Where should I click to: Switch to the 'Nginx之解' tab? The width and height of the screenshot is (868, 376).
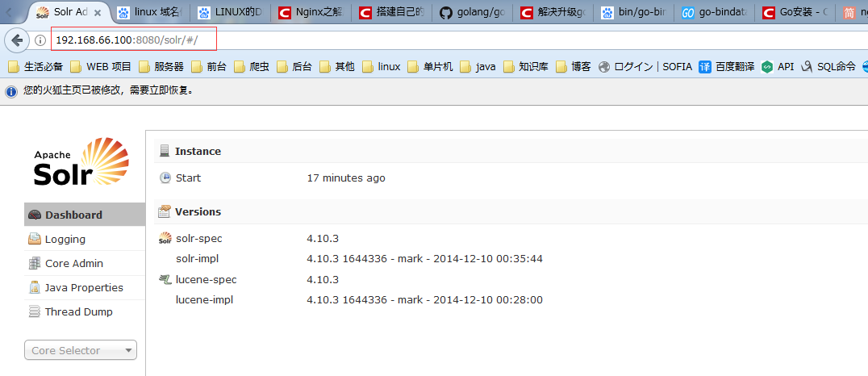(x=311, y=12)
